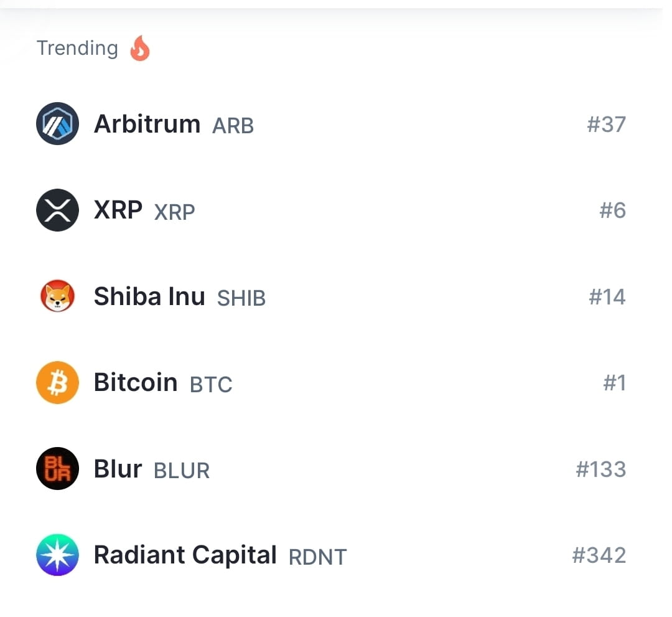Click the Arbitrum hexagon logo

coord(57,124)
